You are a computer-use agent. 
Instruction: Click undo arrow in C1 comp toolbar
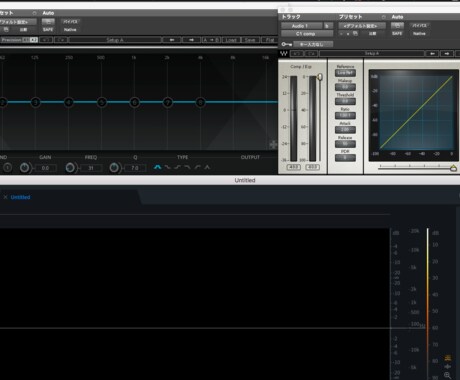pyautogui.click(x=297, y=53)
